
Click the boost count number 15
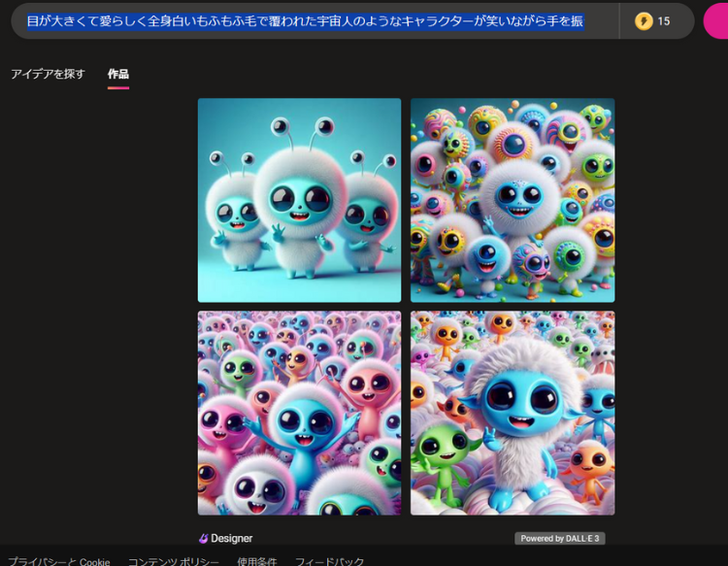[x=664, y=20]
